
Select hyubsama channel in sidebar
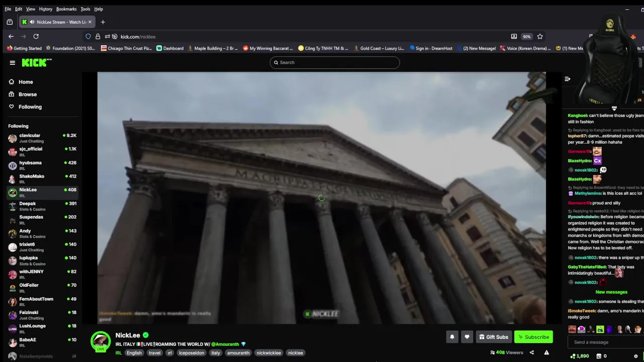(x=42, y=165)
